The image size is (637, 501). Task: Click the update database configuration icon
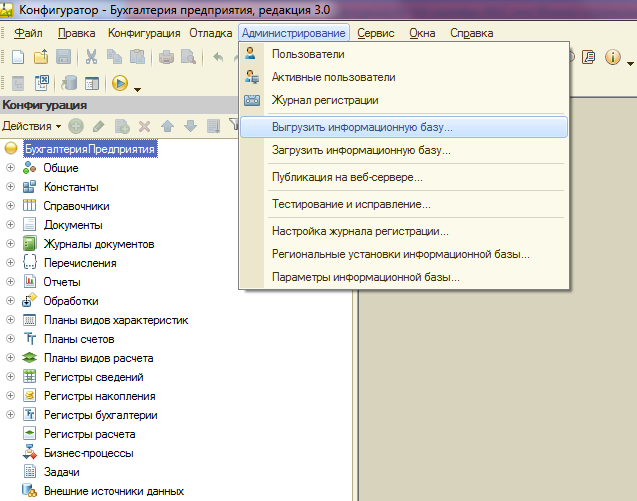[69, 84]
